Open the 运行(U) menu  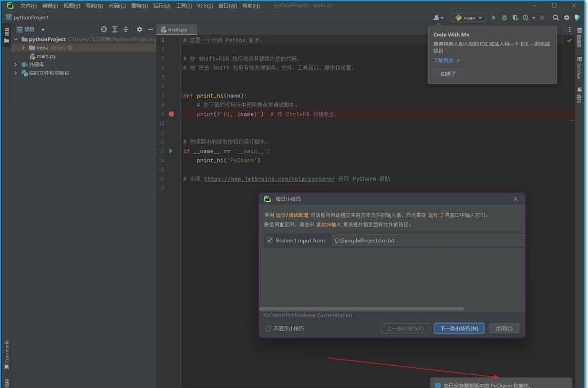point(162,6)
